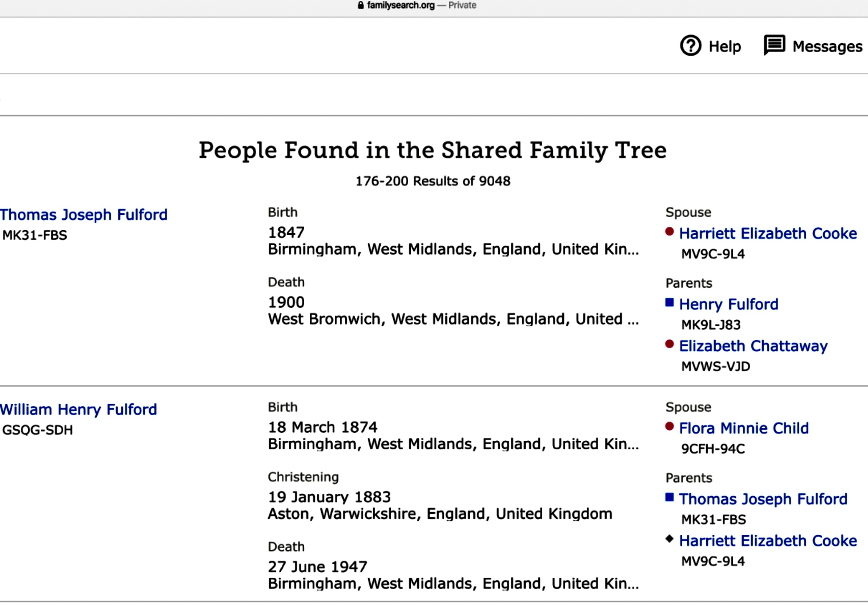Click the ID 9CFH-94C under Flora

coord(713,449)
